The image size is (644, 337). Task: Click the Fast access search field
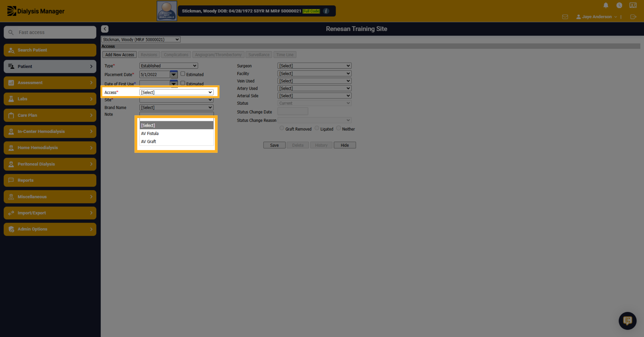point(50,32)
